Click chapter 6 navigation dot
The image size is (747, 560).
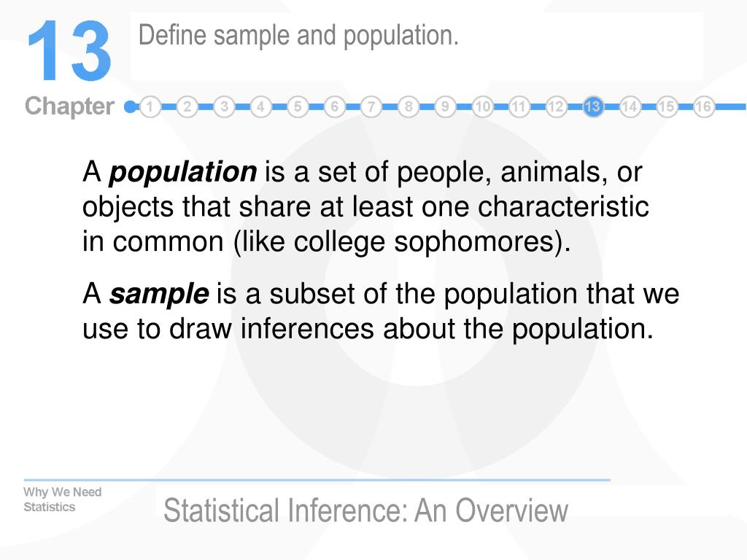coord(334,106)
